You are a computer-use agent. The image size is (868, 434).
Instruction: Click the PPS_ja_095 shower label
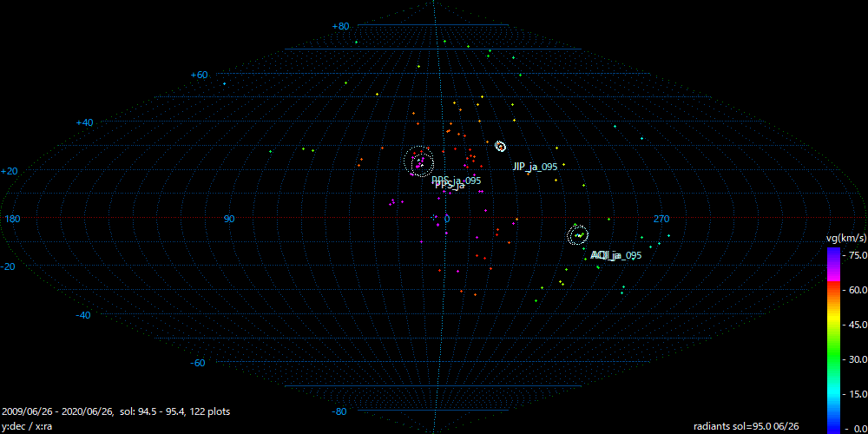(x=456, y=181)
